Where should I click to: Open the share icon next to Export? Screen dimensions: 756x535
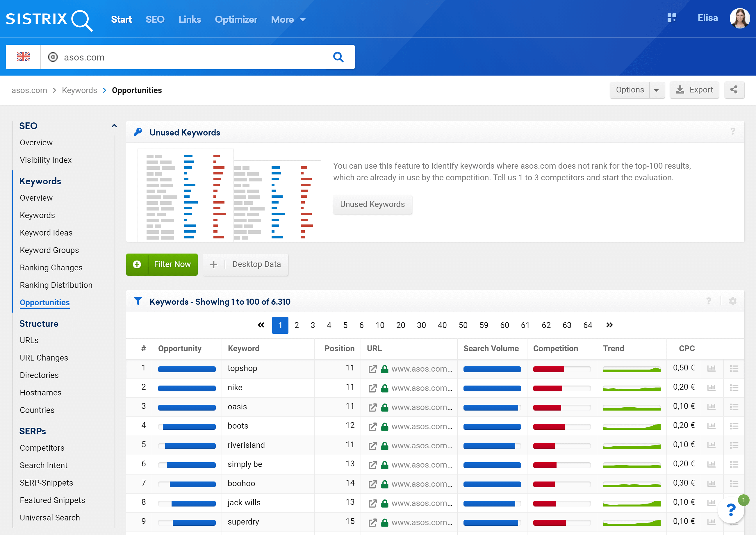(734, 90)
